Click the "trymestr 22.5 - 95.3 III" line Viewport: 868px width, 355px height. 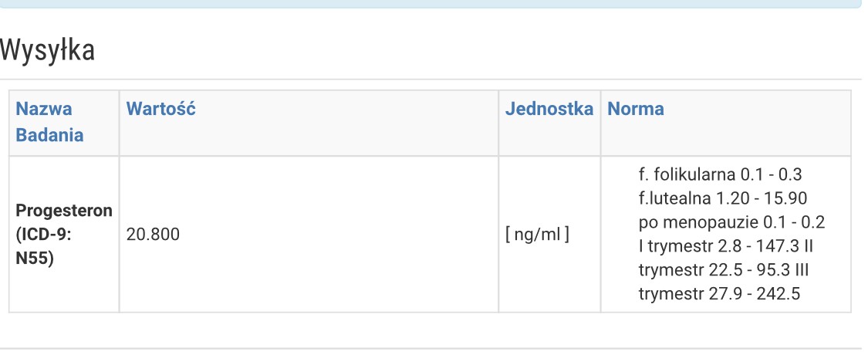coord(723,270)
